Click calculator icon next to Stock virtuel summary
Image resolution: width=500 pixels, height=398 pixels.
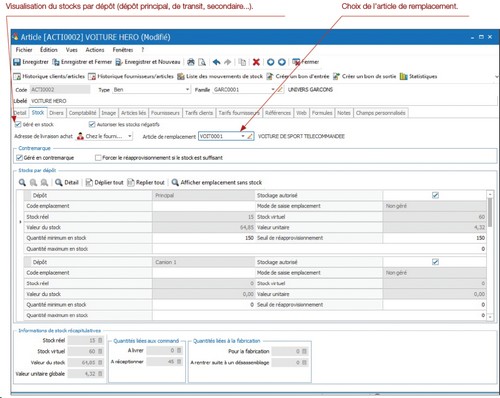pos(100,351)
